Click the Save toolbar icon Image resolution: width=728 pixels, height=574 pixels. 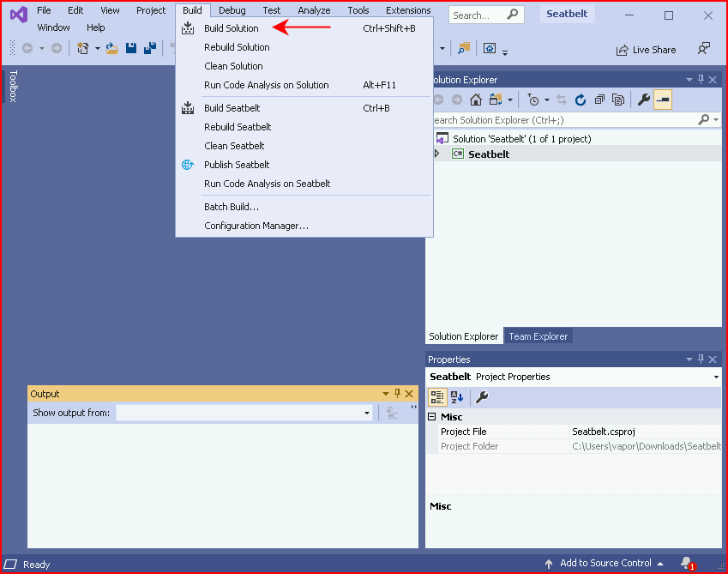[x=131, y=48]
